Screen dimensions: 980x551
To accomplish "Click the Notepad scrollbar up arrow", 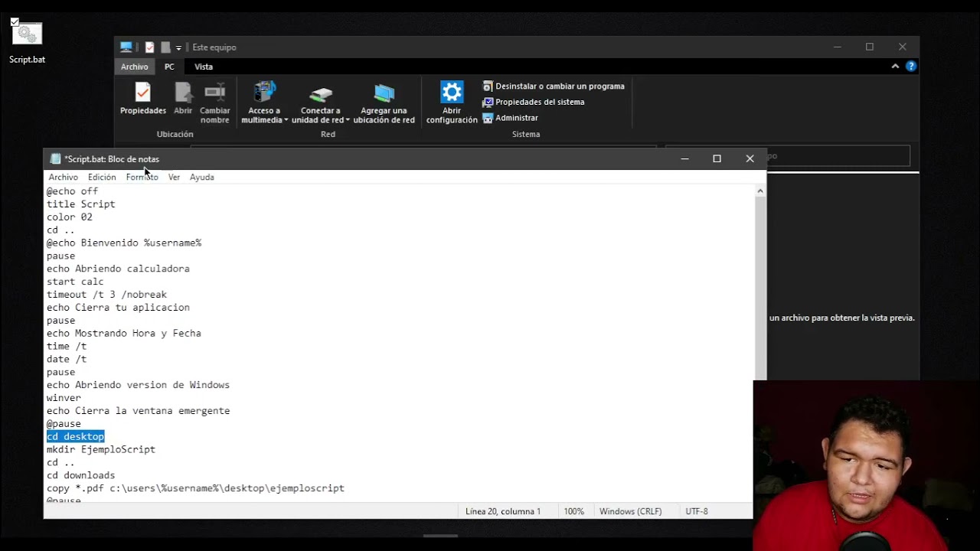I will point(760,191).
